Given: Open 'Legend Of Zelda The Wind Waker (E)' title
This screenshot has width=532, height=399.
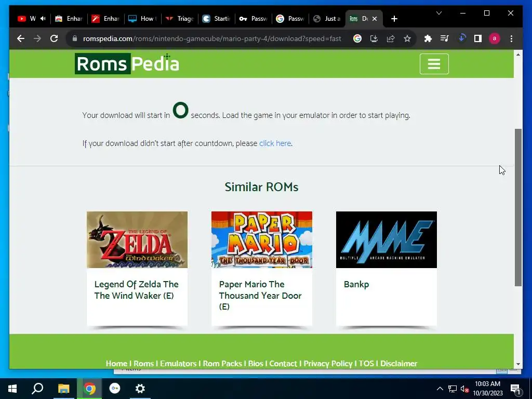Looking at the screenshot, I should coord(137,290).
